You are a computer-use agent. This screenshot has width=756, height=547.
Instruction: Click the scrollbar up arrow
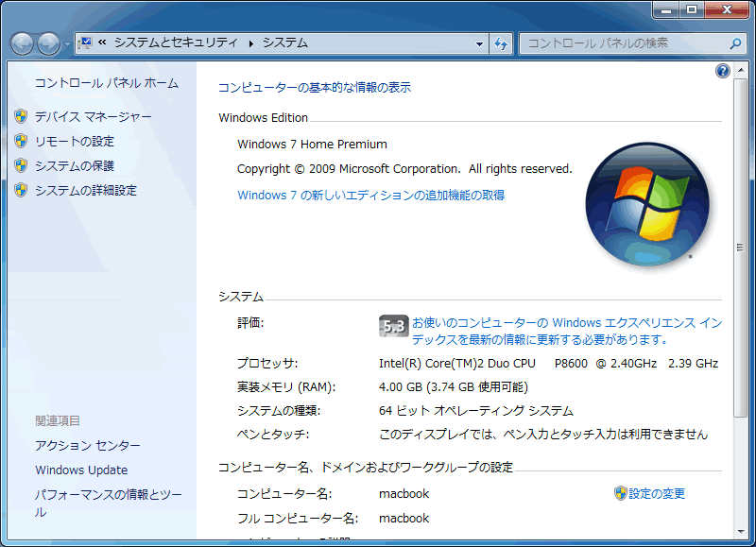point(741,70)
